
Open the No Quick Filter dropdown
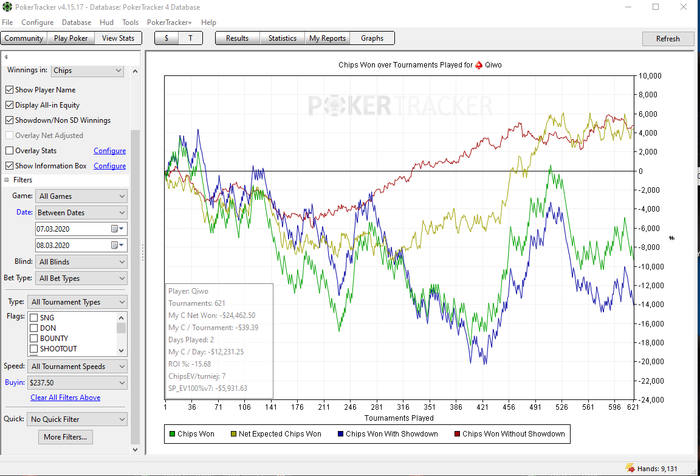coord(77,419)
